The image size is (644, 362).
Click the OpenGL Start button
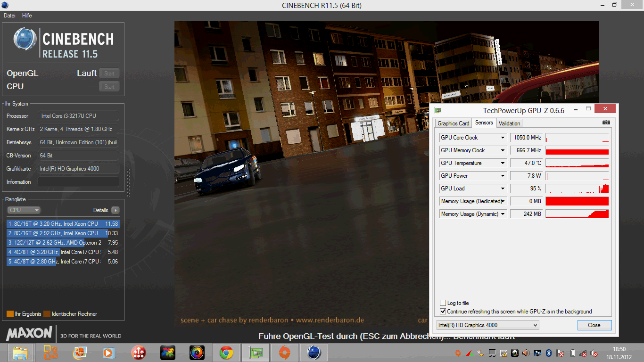click(109, 73)
